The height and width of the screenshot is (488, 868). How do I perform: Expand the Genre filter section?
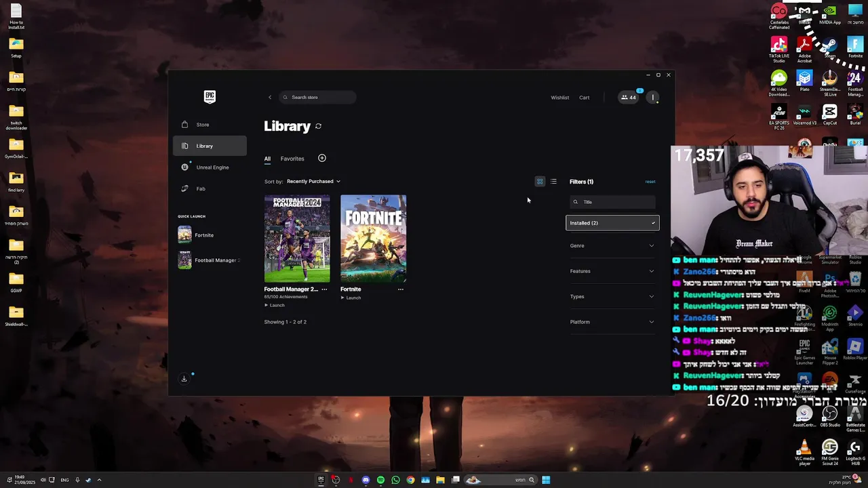612,246
